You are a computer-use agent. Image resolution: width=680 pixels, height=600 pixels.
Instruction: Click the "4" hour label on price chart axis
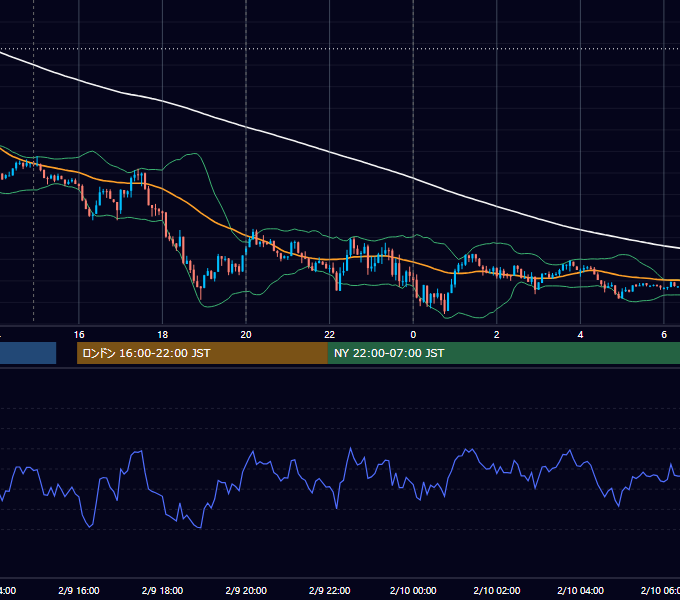[580, 334]
